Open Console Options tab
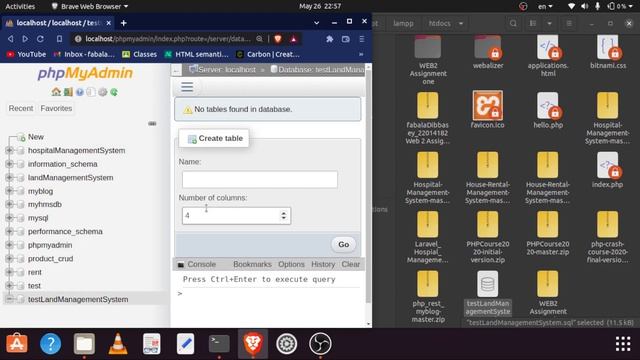This screenshot has width=640, height=360. tap(291, 264)
